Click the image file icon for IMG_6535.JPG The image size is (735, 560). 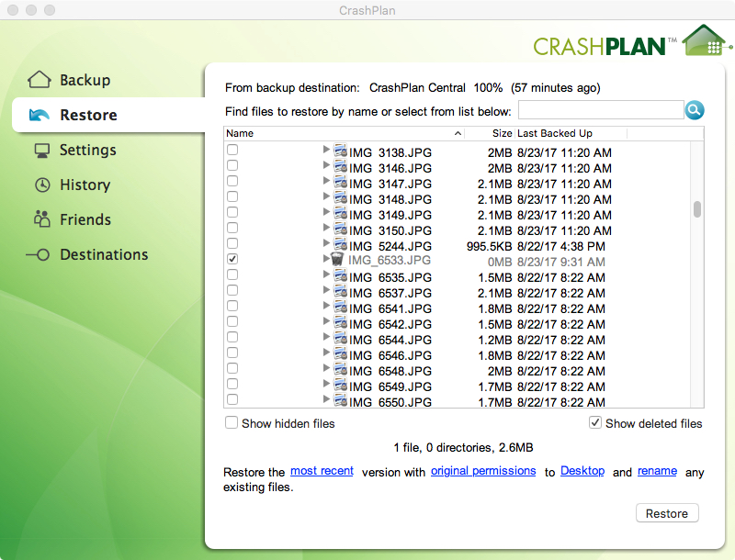[340, 275]
